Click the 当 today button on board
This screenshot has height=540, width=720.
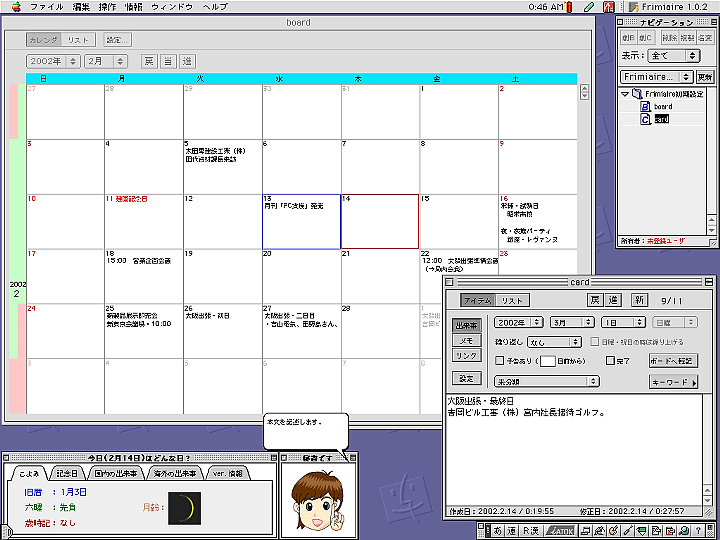[x=169, y=61]
